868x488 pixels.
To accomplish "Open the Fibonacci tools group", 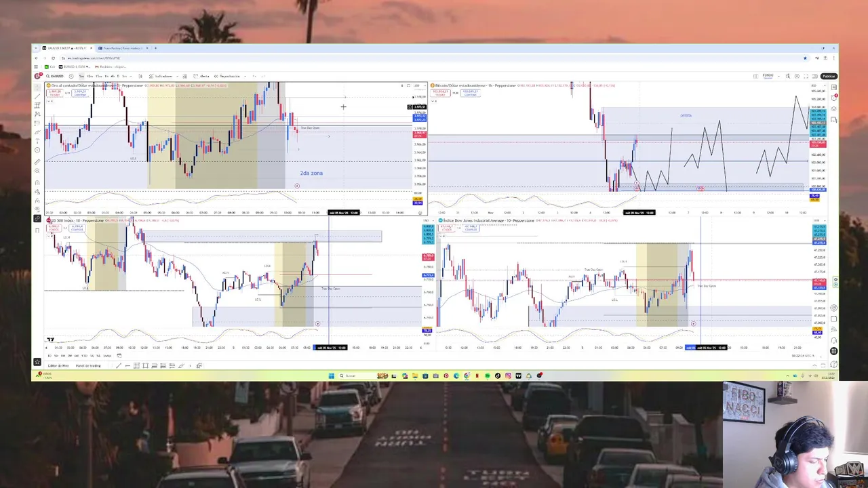I will 37,105.
